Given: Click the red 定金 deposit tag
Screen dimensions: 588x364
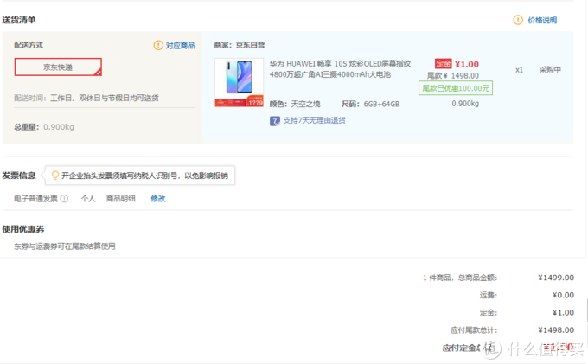Looking at the screenshot, I should pyautogui.click(x=443, y=64).
